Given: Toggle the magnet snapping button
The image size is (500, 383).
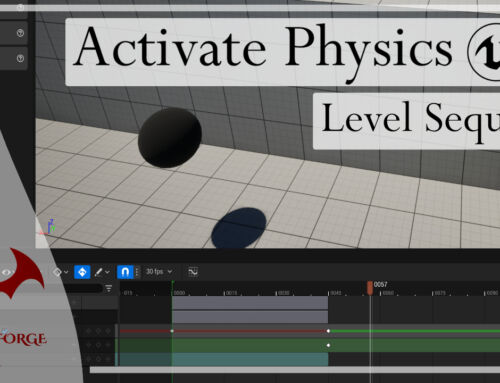Looking at the screenshot, I should pyautogui.click(x=125, y=272).
